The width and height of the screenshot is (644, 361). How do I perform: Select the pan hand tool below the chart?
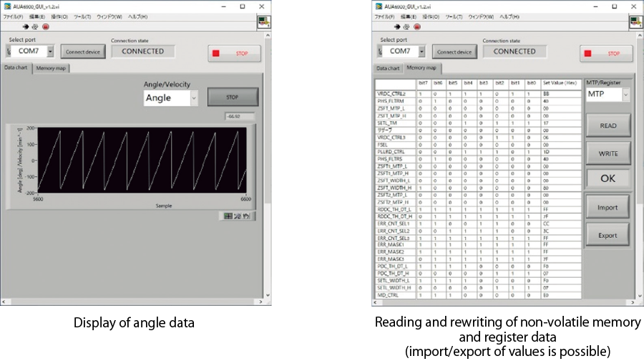coord(247,215)
